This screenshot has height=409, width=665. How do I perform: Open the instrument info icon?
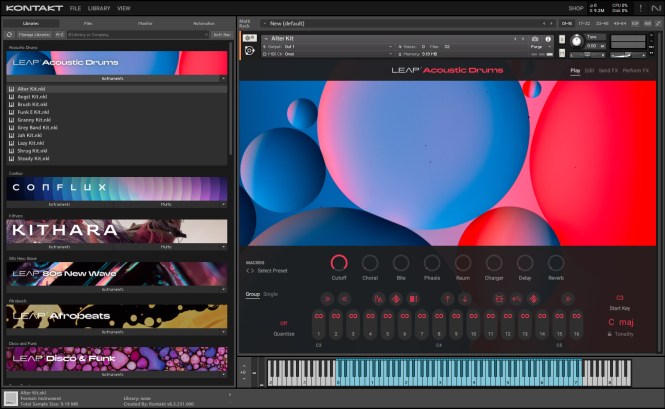coord(547,38)
